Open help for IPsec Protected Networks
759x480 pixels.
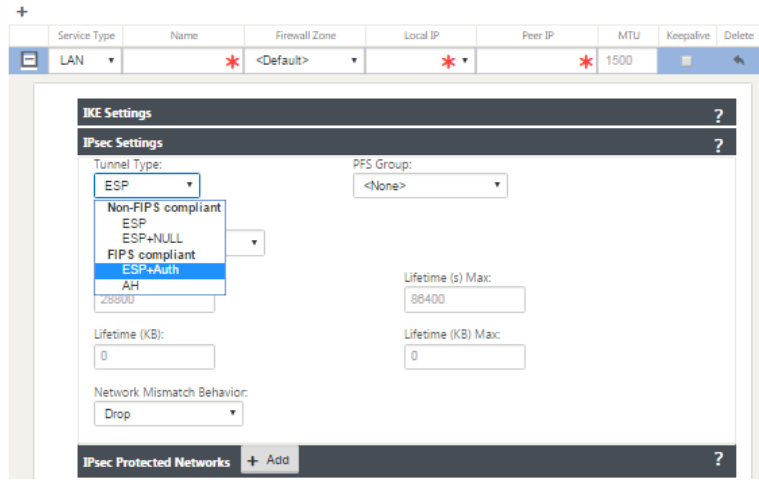[x=717, y=460]
